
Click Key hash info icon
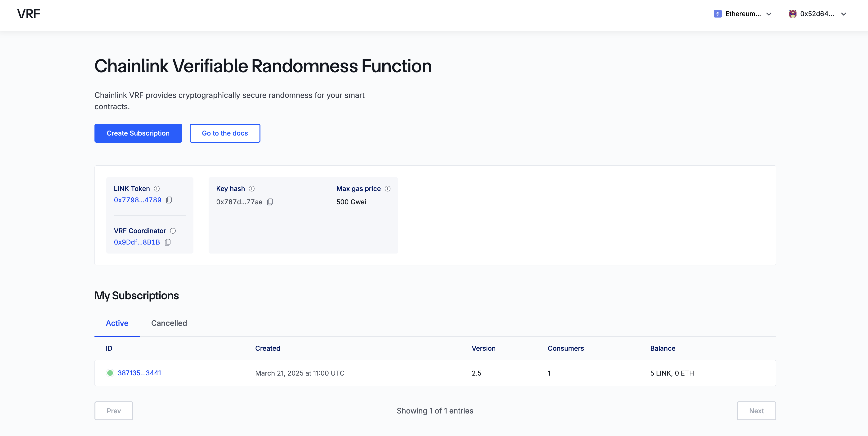pyautogui.click(x=252, y=188)
